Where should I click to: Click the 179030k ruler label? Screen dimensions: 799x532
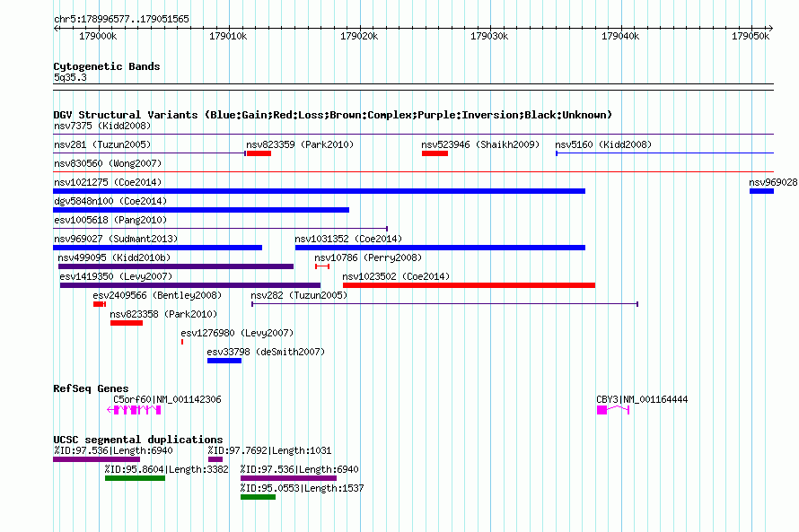point(489,36)
